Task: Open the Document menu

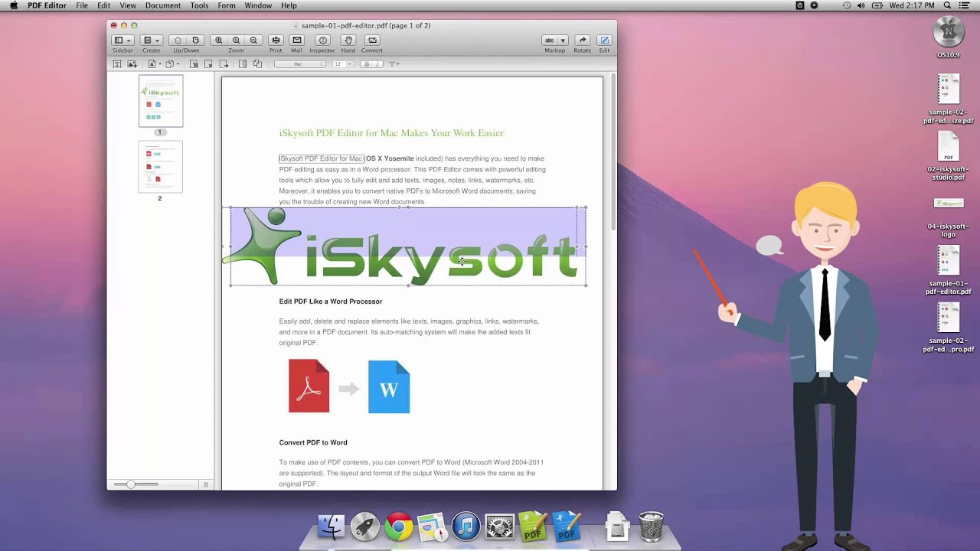Action: click(x=163, y=5)
